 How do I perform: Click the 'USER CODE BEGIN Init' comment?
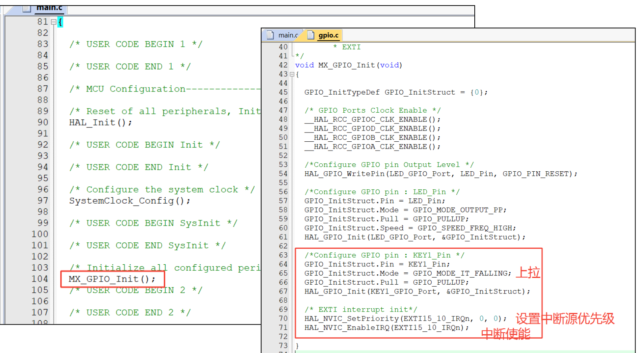(x=145, y=145)
